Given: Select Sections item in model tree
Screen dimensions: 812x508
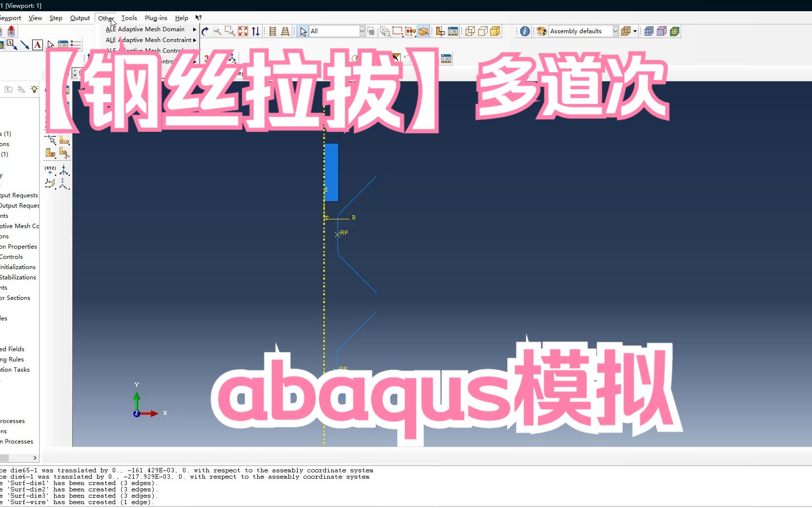Looking at the screenshot, I should (15, 298).
